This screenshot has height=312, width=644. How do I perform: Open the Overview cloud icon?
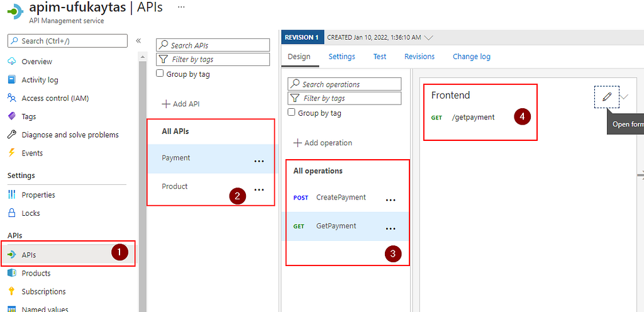point(12,62)
